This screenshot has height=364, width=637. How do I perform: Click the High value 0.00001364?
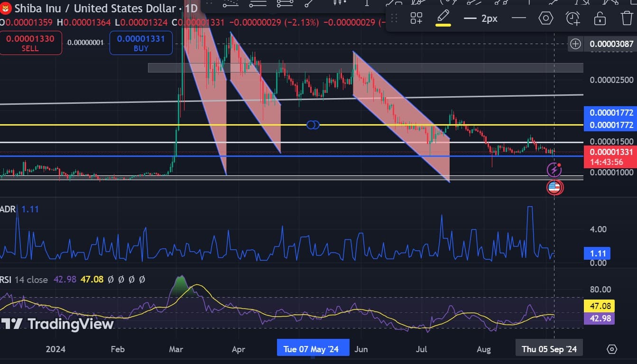[x=87, y=22]
